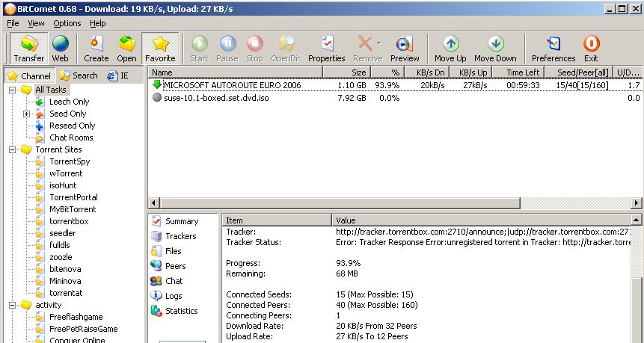Open the Help menu
644x343 pixels.
tap(98, 23)
